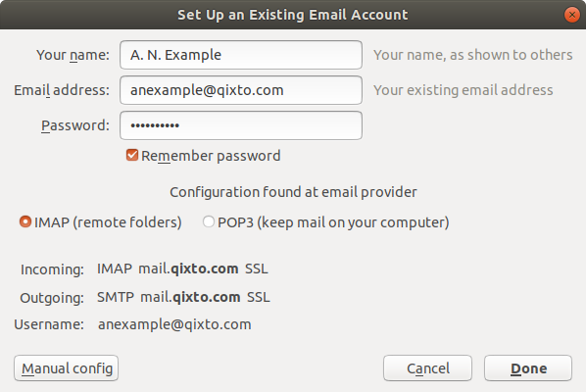Select the Password input field
The height and width of the screenshot is (392, 586).
coord(241,125)
